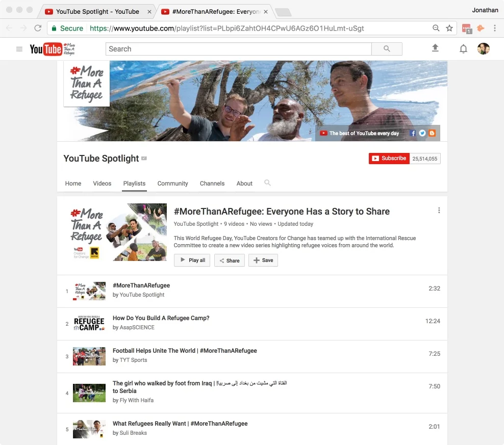
Task: Close the YouTube Spotlight browser tab
Action: [149, 12]
